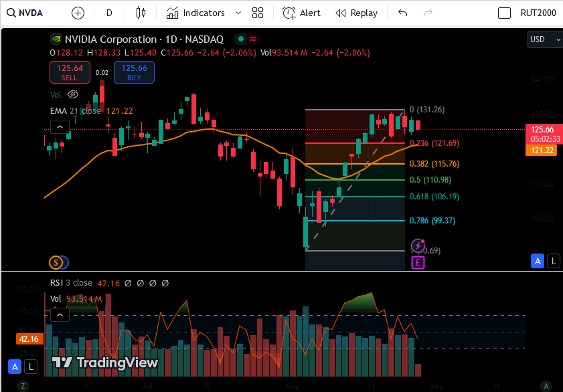
Task: Open the candlestick chart type selector
Action: [x=141, y=13]
